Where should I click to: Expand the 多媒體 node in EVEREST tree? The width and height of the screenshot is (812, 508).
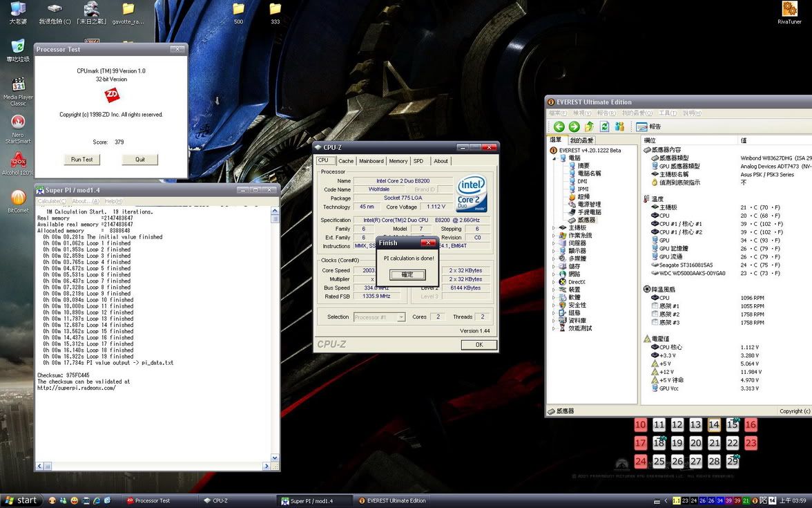click(x=554, y=258)
